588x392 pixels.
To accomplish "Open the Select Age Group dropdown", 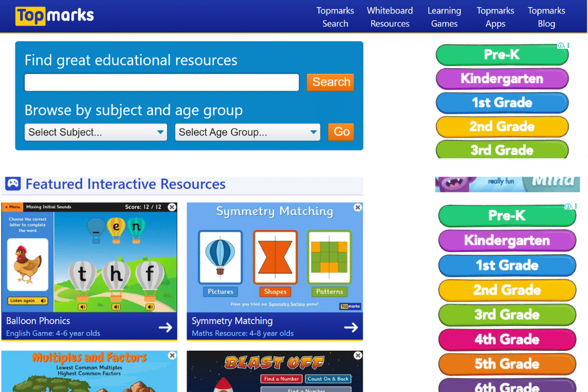I will pyautogui.click(x=247, y=132).
